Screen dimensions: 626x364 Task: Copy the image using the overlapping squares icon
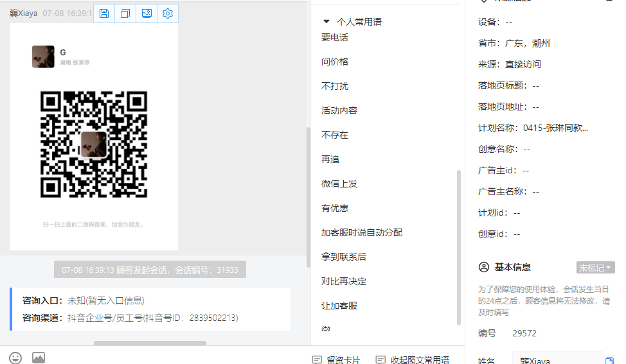(125, 13)
